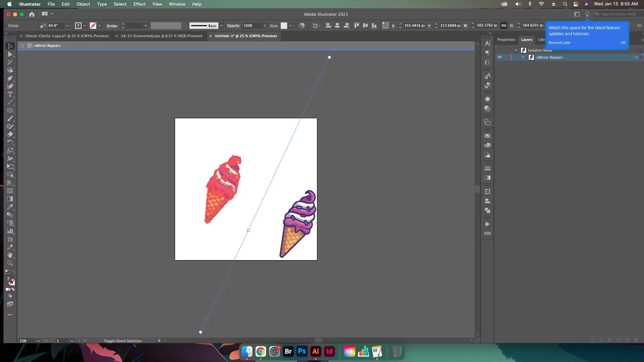Open the Basic brush definition dropdown
The image size is (644, 362).
221,25
